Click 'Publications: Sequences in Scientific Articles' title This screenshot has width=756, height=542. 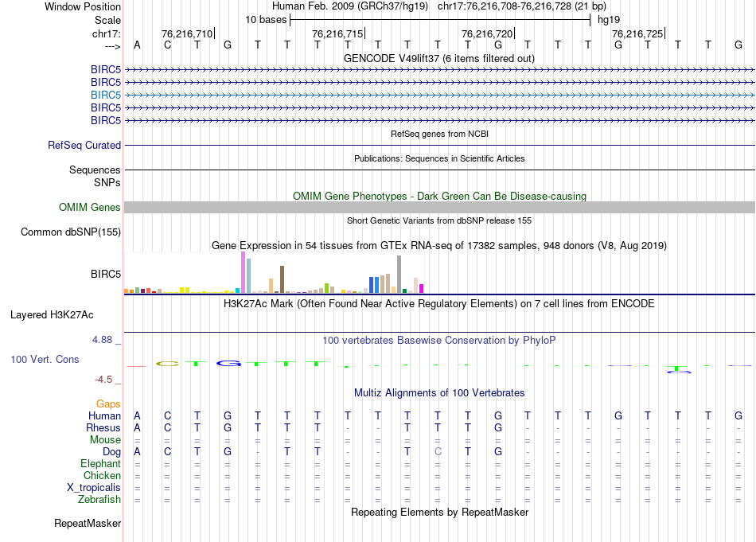[x=439, y=158]
